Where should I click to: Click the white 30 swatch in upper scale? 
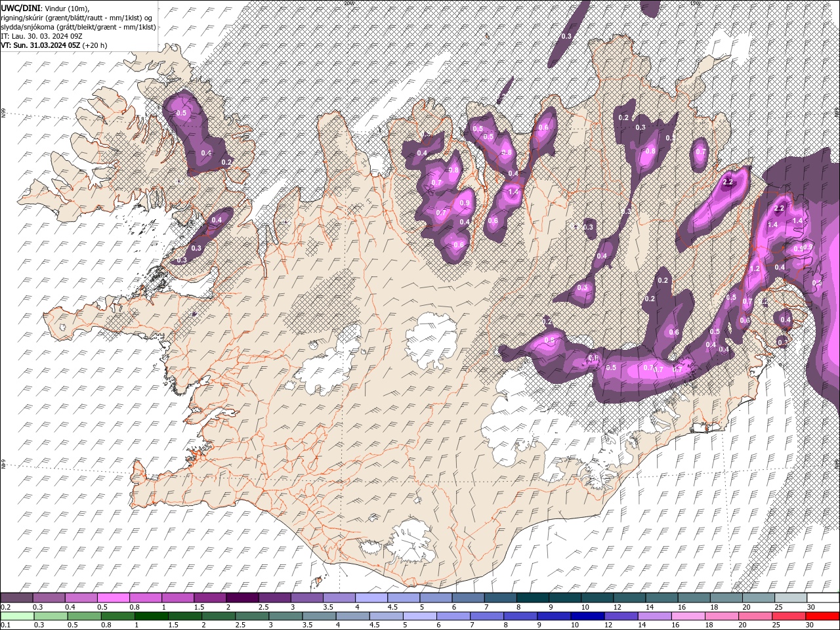point(823,598)
